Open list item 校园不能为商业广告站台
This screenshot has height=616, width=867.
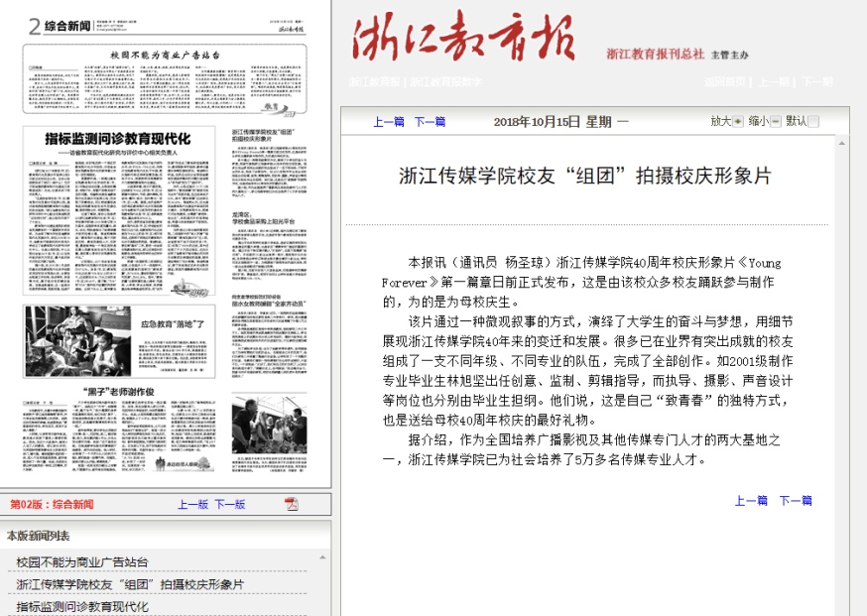click(82, 561)
